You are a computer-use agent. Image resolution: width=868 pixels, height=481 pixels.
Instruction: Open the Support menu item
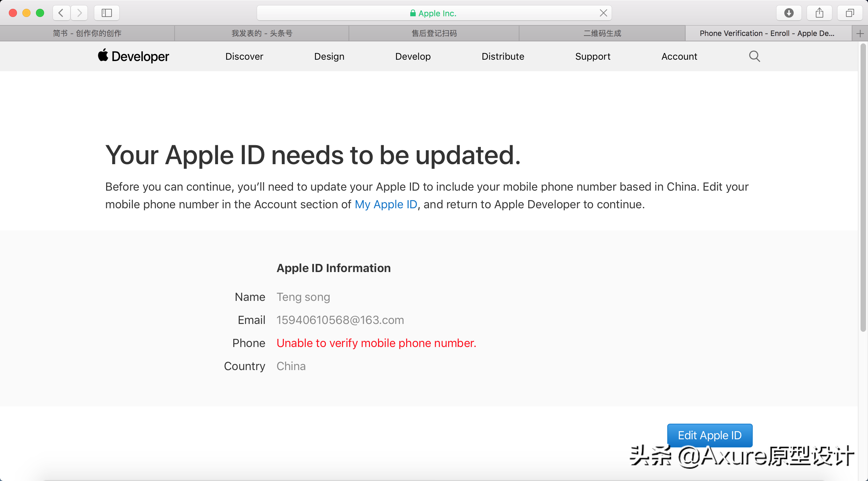pos(593,56)
